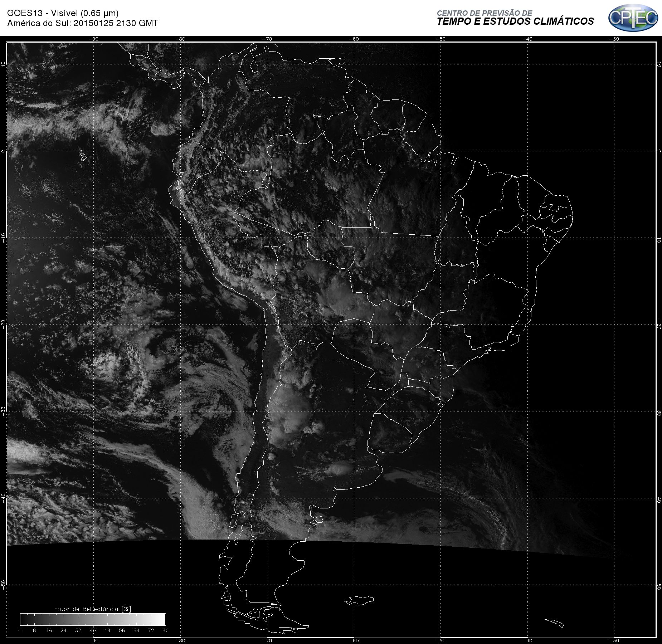Click the '56' value under the color bar
This screenshot has height=644, width=662.
(122, 630)
